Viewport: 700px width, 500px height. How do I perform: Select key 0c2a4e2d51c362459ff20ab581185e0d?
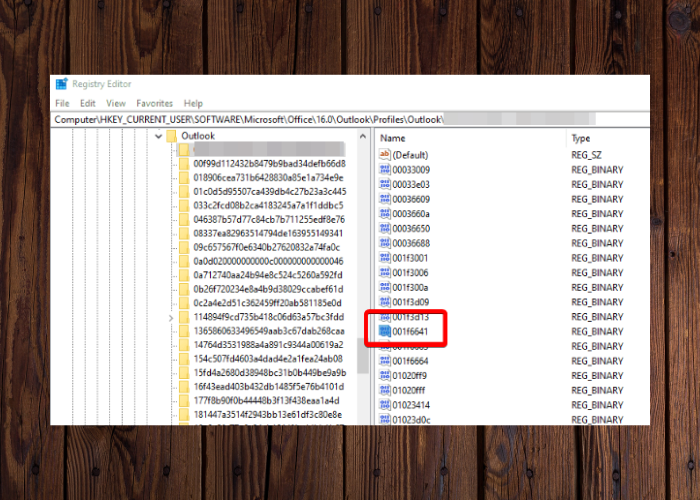tap(267, 303)
